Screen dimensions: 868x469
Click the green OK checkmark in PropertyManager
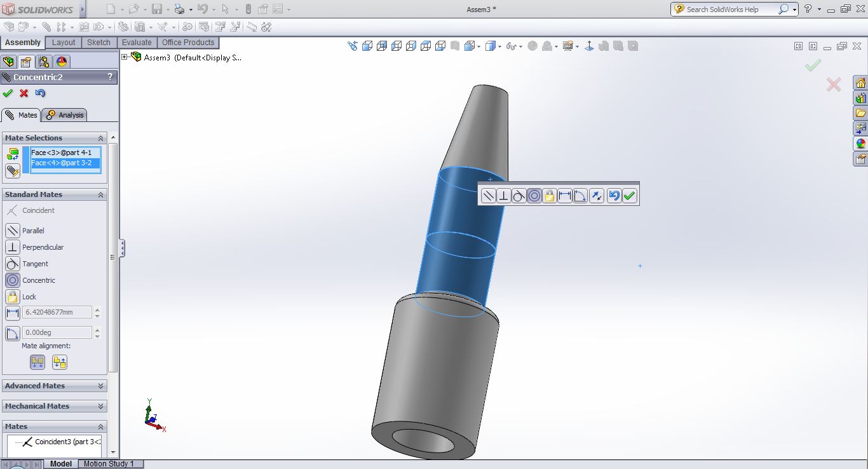(8, 93)
